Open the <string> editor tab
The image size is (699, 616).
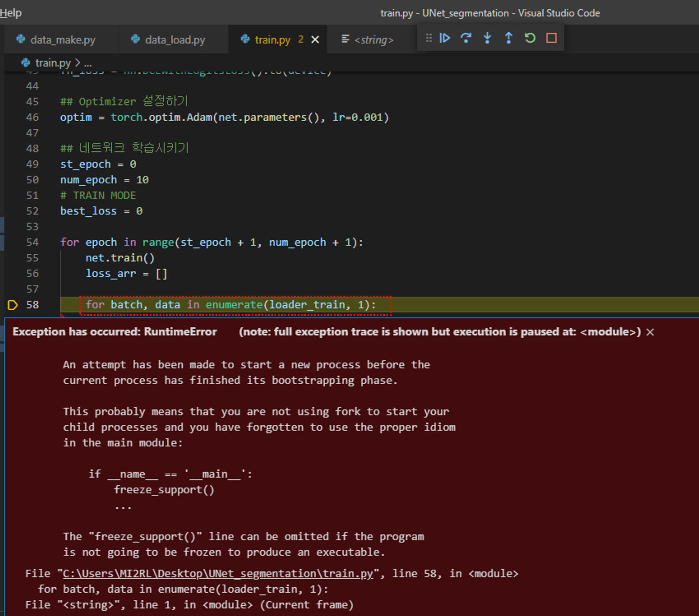pyautogui.click(x=373, y=39)
